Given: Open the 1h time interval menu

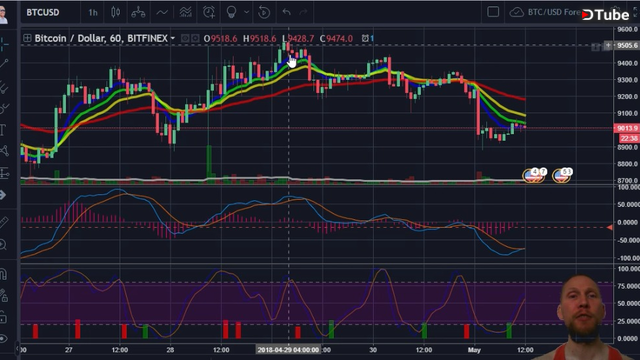Looking at the screenshot, I should (93, 13).
